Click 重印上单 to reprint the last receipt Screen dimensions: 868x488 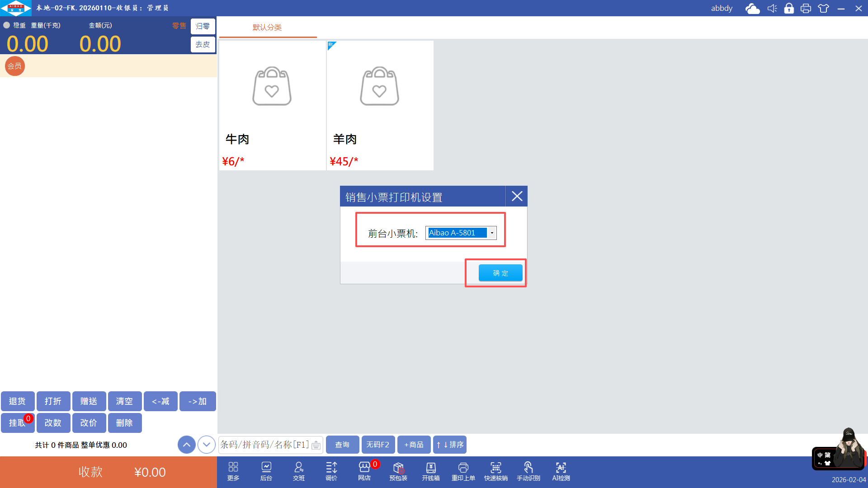(463, 471)
